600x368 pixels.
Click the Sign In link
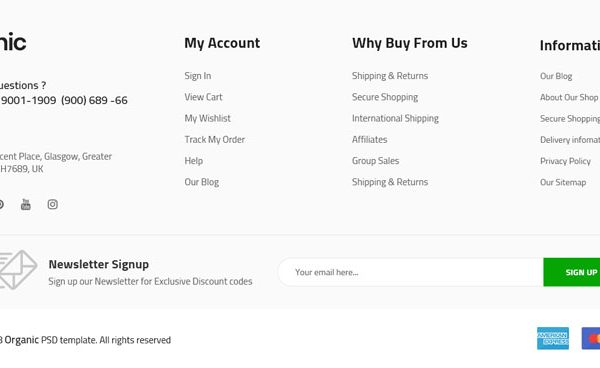(x=197, y=76)
